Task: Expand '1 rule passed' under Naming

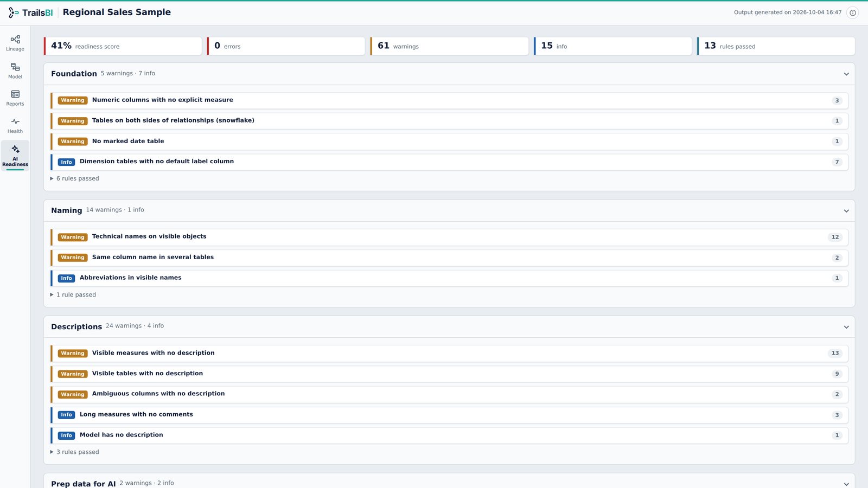Action: coord(73,295)
